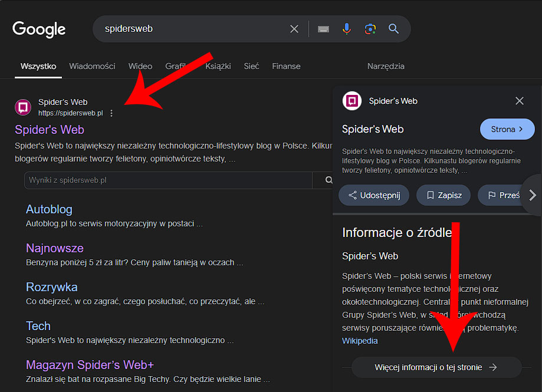Open the Tech sitelink
The width and height of the screenshot is (542, 392).
(x=38, y=326)
